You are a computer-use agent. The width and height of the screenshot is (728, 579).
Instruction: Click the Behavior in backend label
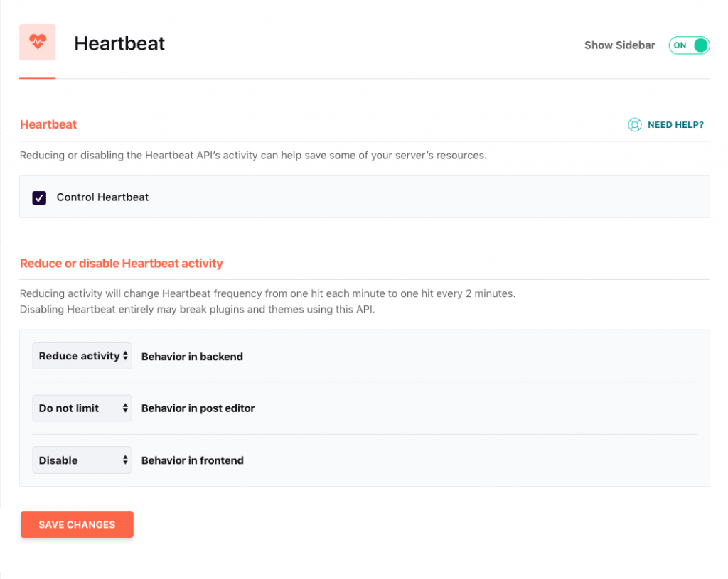(192, 357)
